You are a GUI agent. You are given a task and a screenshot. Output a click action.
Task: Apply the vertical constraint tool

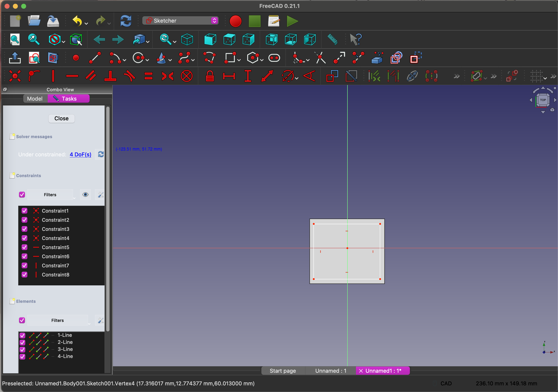pyautogui.click(x=53, y=76)
